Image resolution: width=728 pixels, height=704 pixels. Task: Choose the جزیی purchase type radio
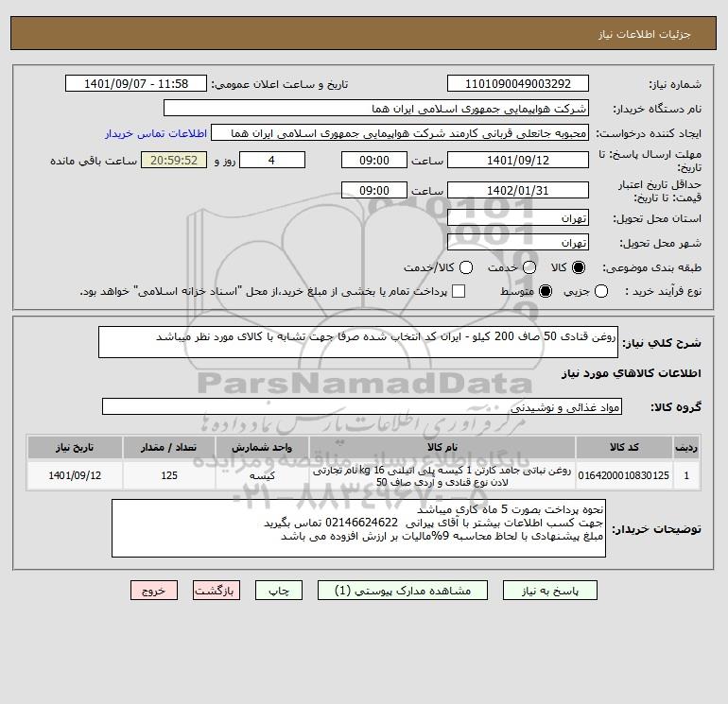601,291
